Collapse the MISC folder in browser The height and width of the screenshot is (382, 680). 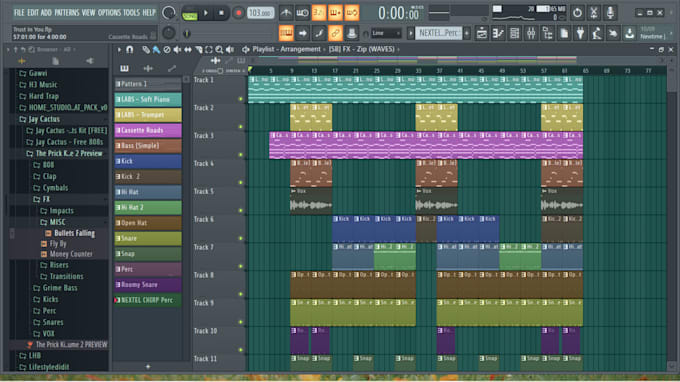click(x=53, y=222)
